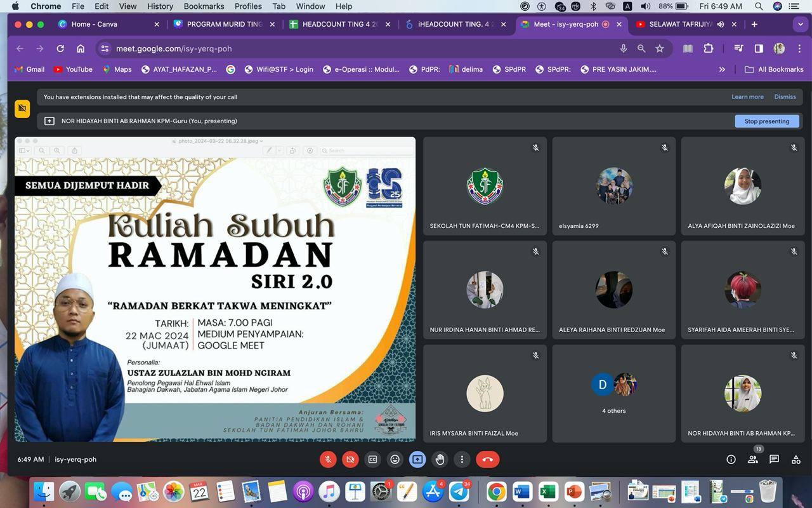Click the 4 others participants tile

pos(613,394)
